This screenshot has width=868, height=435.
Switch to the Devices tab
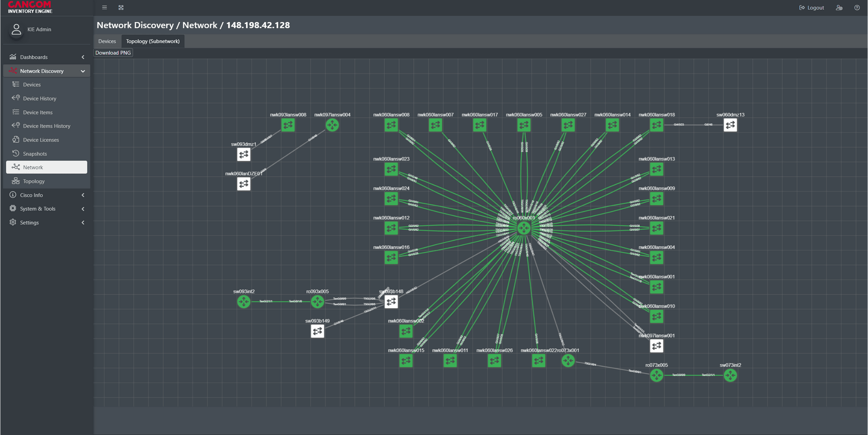click(x=107, y=41)
